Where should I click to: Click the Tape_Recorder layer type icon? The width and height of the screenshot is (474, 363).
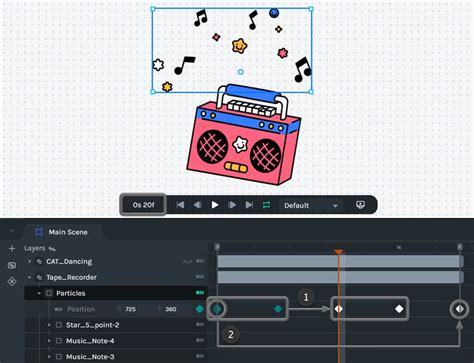click(x=39, y=277)
